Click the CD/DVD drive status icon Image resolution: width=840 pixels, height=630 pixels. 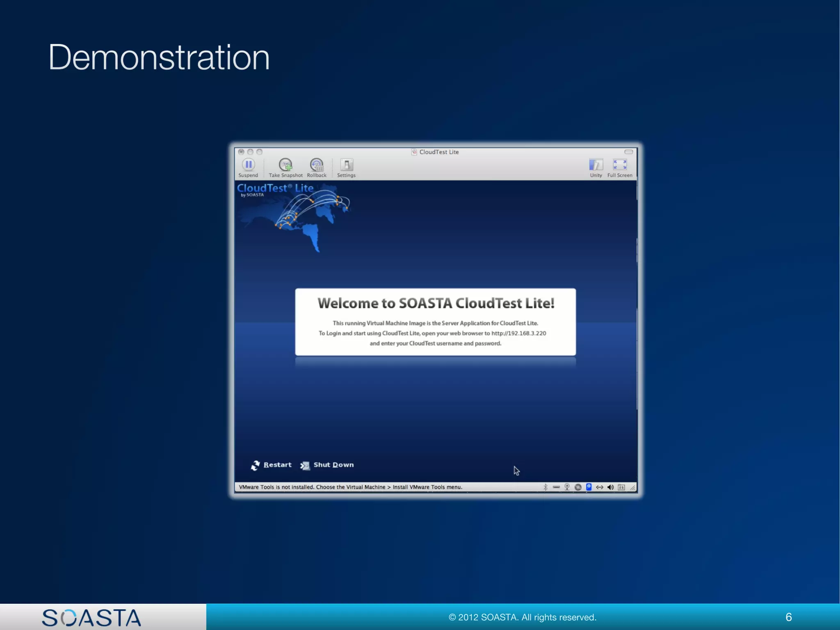click(x=578, y=487)
